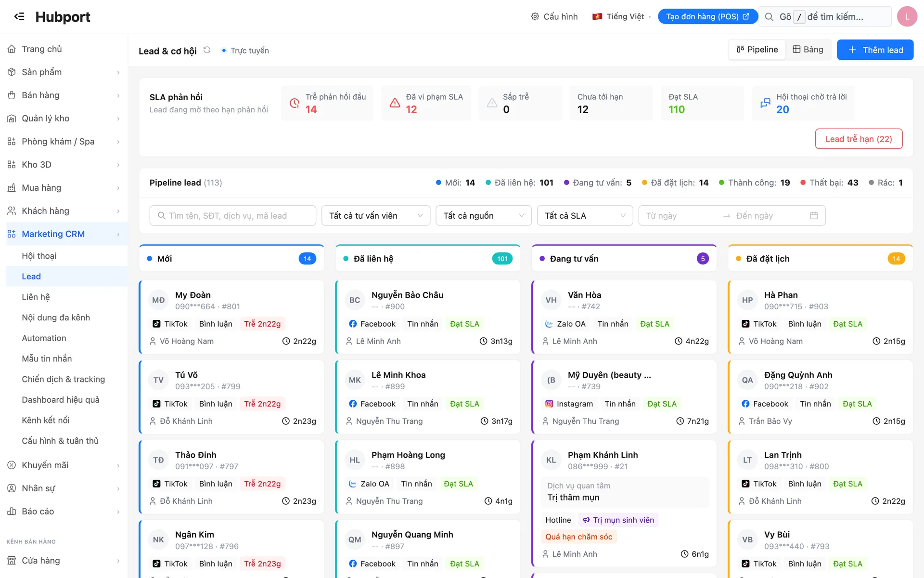
Task: Open the Cấu hình gear settings
Action: coord(554,16)
